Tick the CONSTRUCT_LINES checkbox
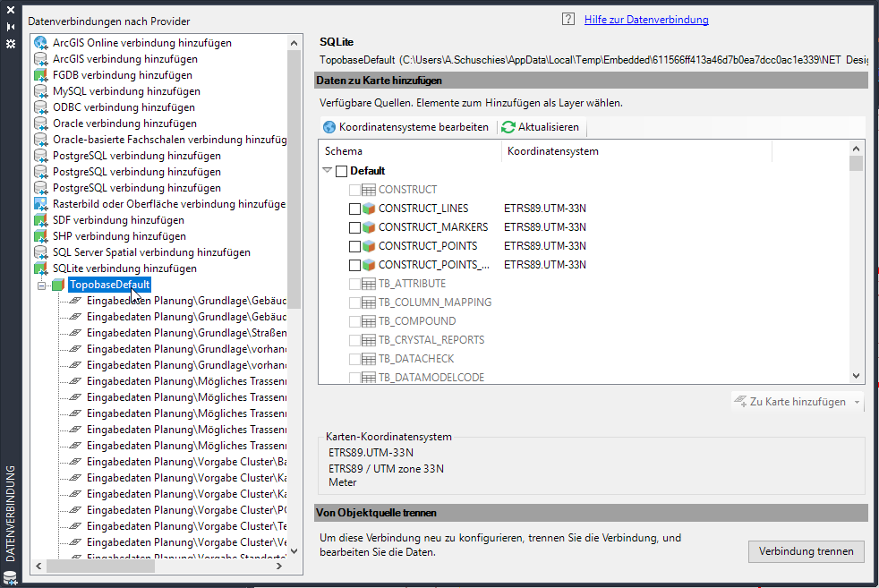 (354, 209)
